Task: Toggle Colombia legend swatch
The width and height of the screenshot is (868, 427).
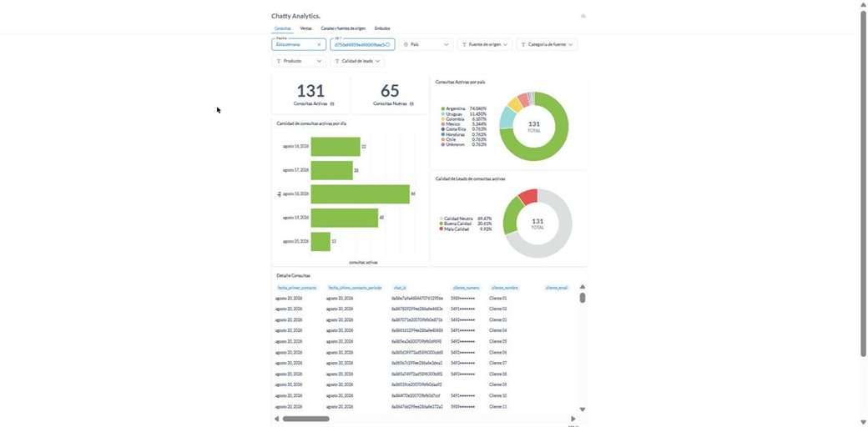Action: tap(443, 119)
